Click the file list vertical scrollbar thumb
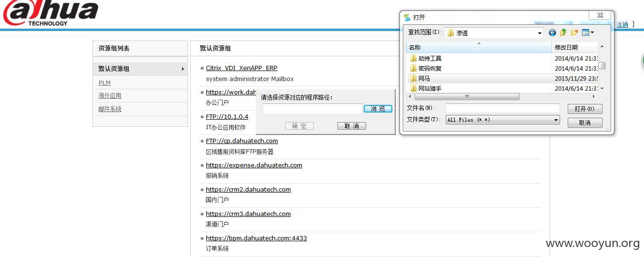 pos(602,66)
